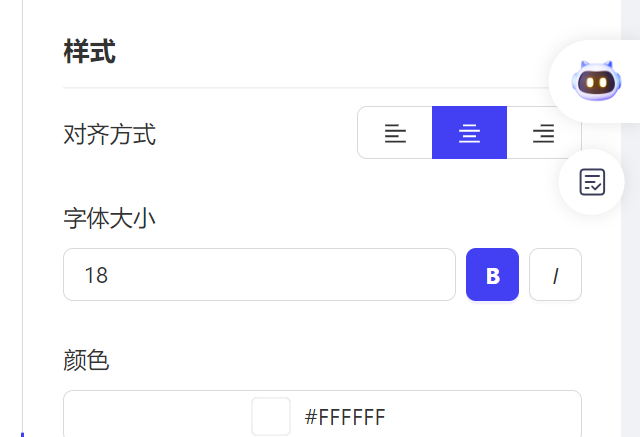The height and width of the screenshot is (437, 640).
Task: Open the white color swatch
Action: (271, 417)
